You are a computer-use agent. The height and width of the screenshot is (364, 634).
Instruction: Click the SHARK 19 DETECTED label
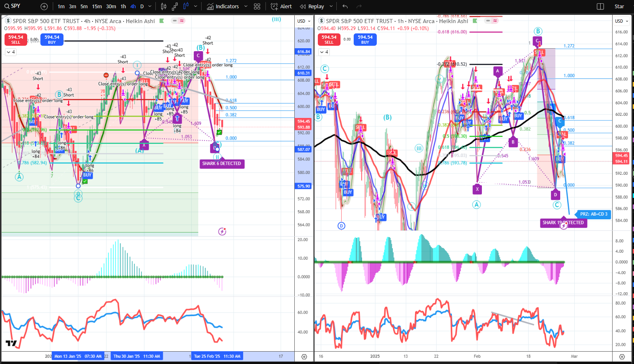coord(563,223)
